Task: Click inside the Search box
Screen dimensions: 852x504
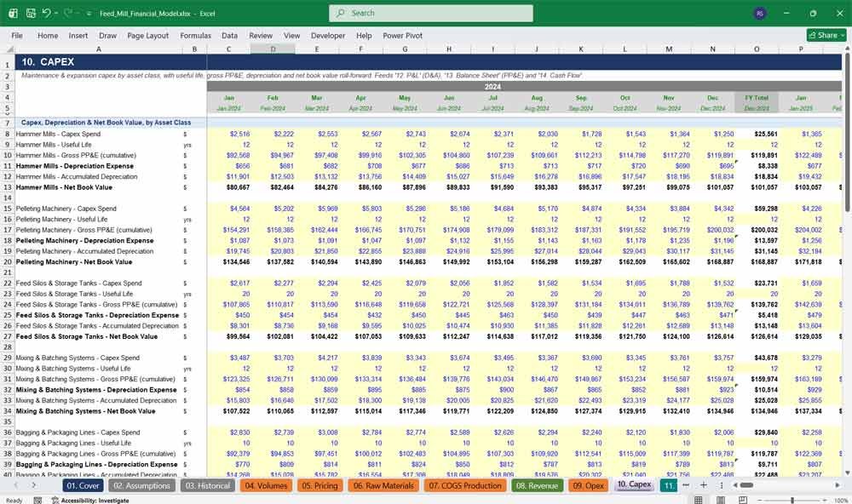Action: 431,13
